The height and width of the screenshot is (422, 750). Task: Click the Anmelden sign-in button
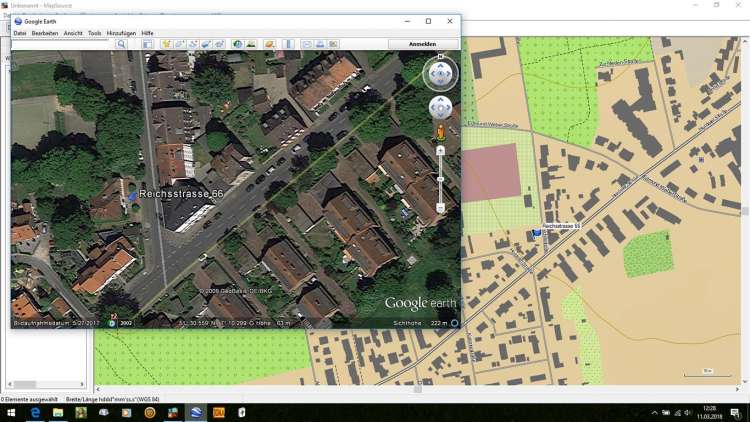[x=423, y=44]
